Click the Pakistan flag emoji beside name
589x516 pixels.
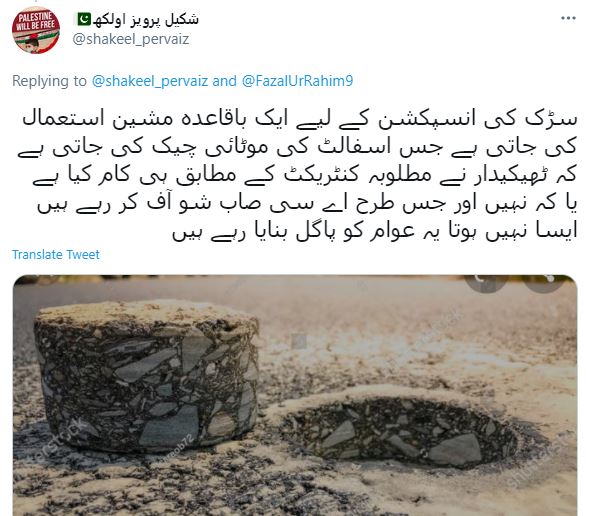coord(84,19)
